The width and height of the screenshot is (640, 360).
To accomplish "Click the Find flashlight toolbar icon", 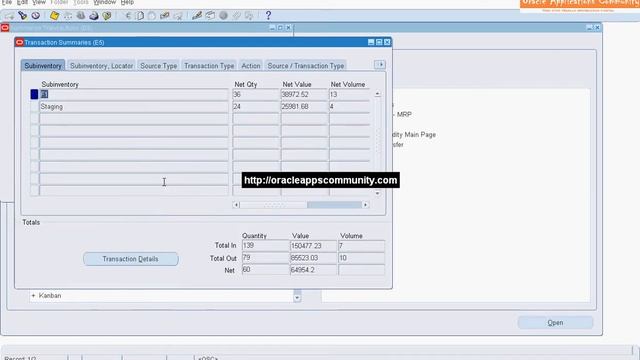I will [x=22, y=16].
